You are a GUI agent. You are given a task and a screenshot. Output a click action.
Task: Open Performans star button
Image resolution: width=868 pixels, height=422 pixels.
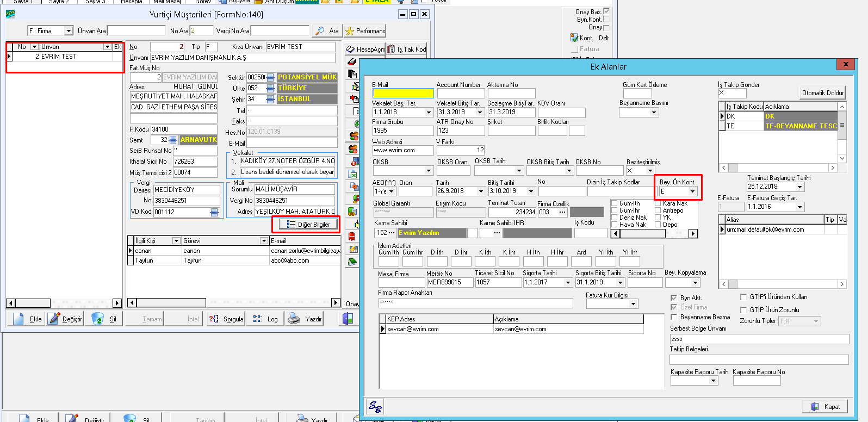tap(365, 31)
